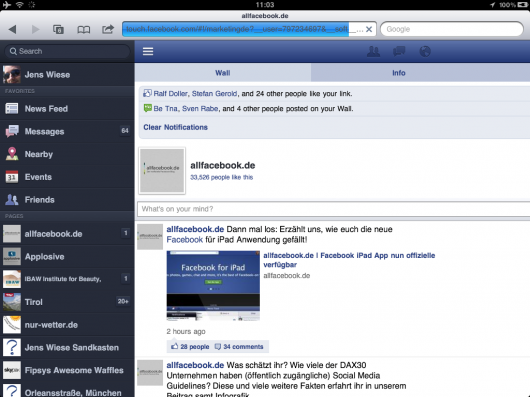Image resolution: width=530 pixels, height=397 pixels.
Task: Open Be Tna's profile link
Action: [x=165, y=108]
